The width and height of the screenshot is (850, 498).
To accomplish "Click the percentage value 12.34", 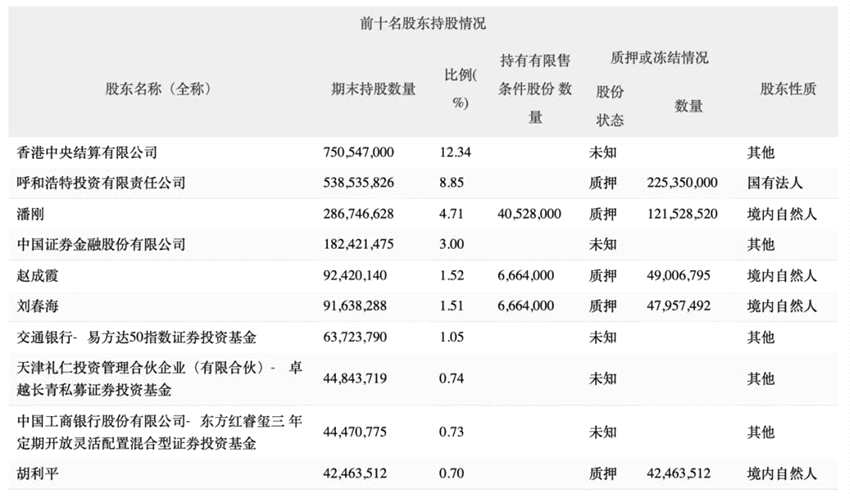I will [x=455, y=153].
